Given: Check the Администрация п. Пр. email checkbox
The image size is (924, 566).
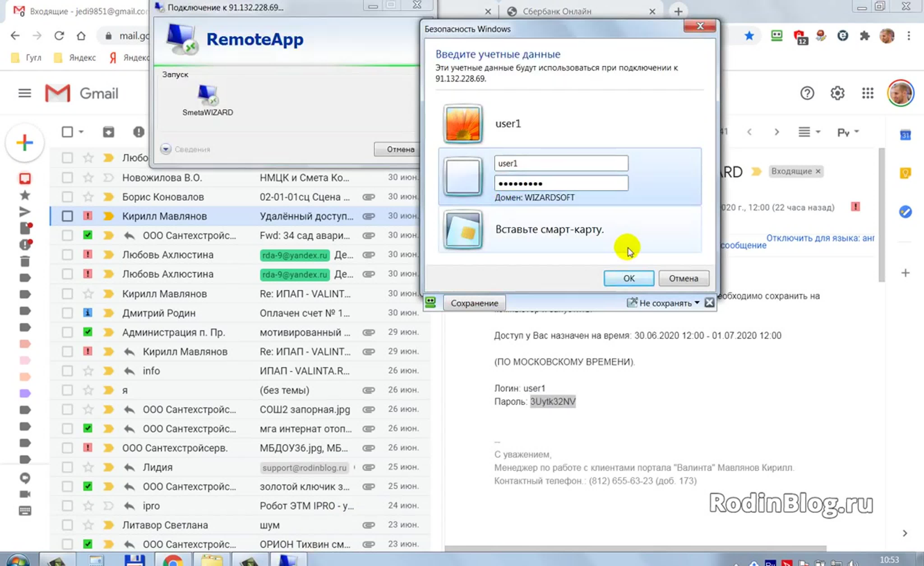Looking at the screenshot, I should [x=67, y=332].
